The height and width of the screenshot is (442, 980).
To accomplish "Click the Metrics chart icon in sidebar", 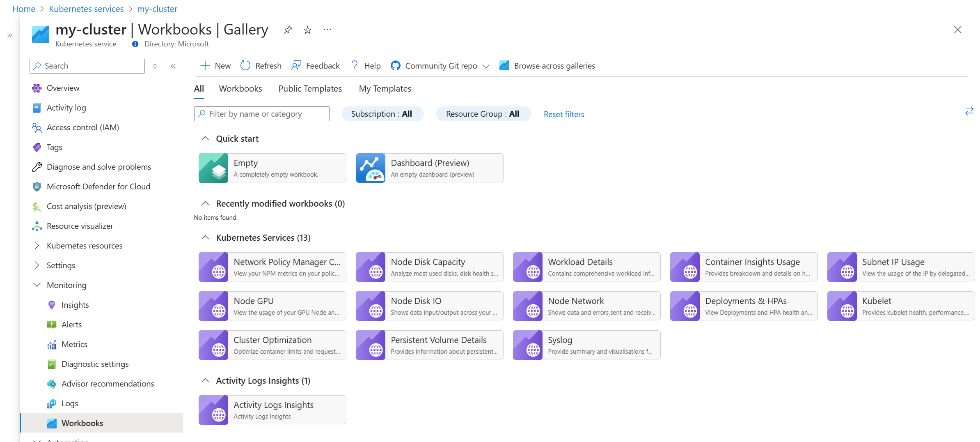I will [x=51, y=344].
